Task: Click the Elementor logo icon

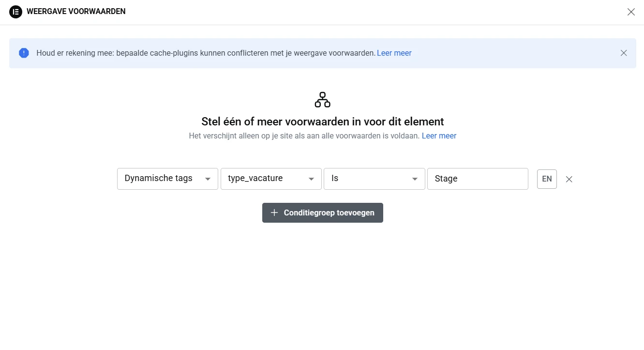Action: click(15, 12)
